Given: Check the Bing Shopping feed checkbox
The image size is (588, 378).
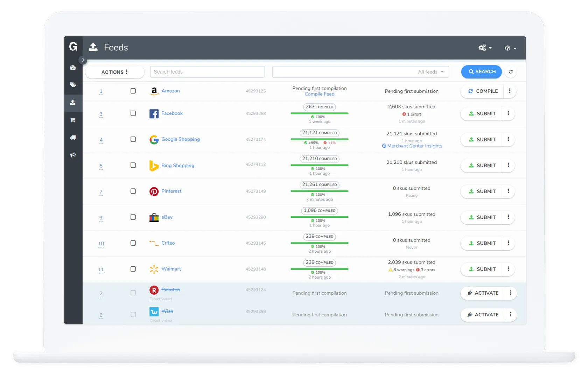Looking at the screenshot, I should [x=133, y=165].
